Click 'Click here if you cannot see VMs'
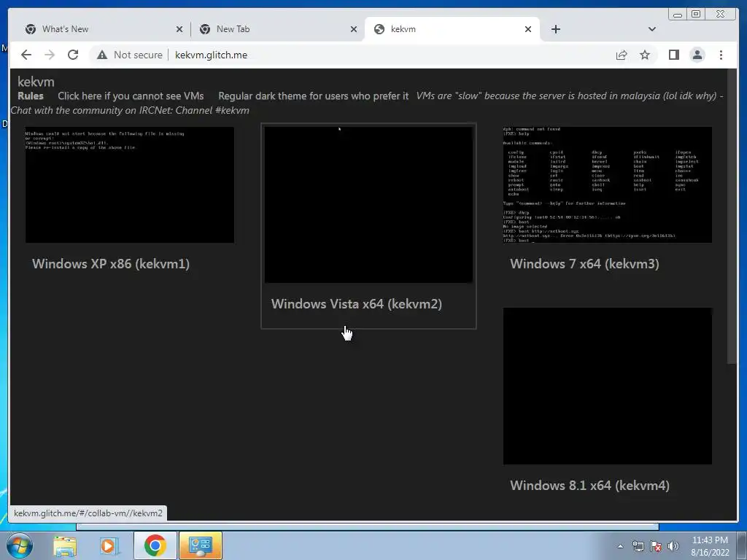This screenshot has height=560, width=747. tap(131, 96)
